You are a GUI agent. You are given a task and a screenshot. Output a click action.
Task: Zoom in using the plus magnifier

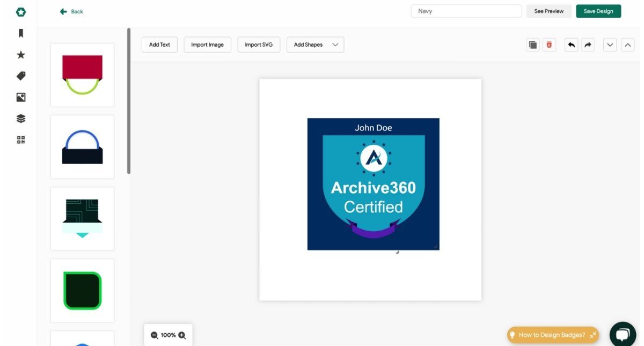click(182, 335)
